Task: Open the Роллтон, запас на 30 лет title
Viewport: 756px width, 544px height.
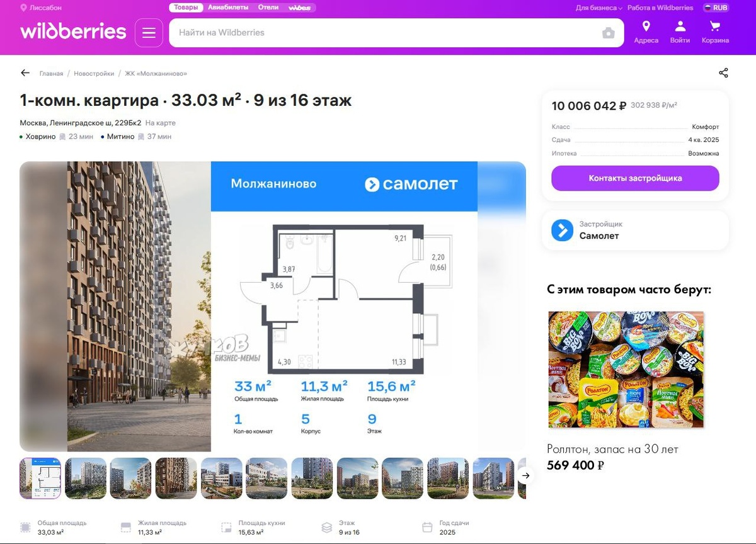Action: click(612, 449)
